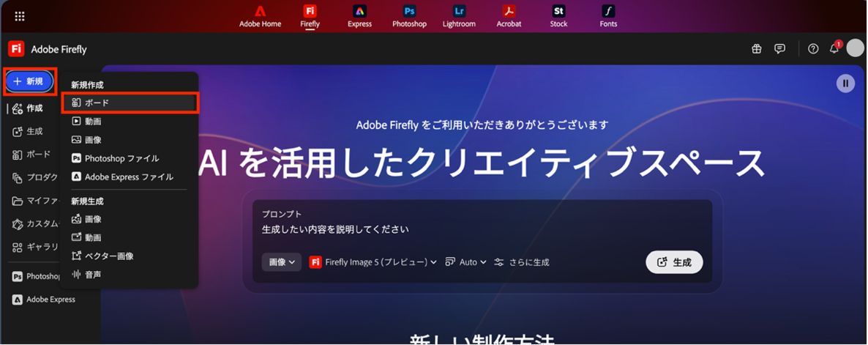Open ギャラリ in the sidebar

point(35,247)
